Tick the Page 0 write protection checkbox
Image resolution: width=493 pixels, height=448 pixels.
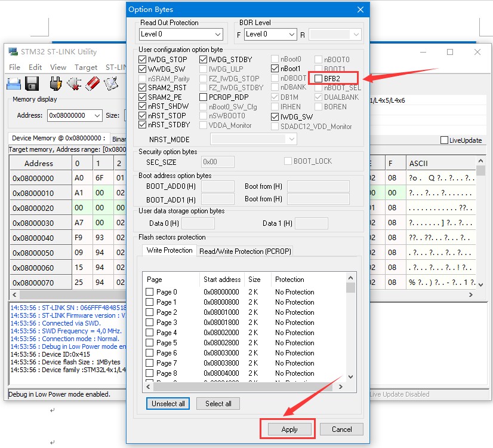click(150, 292)
